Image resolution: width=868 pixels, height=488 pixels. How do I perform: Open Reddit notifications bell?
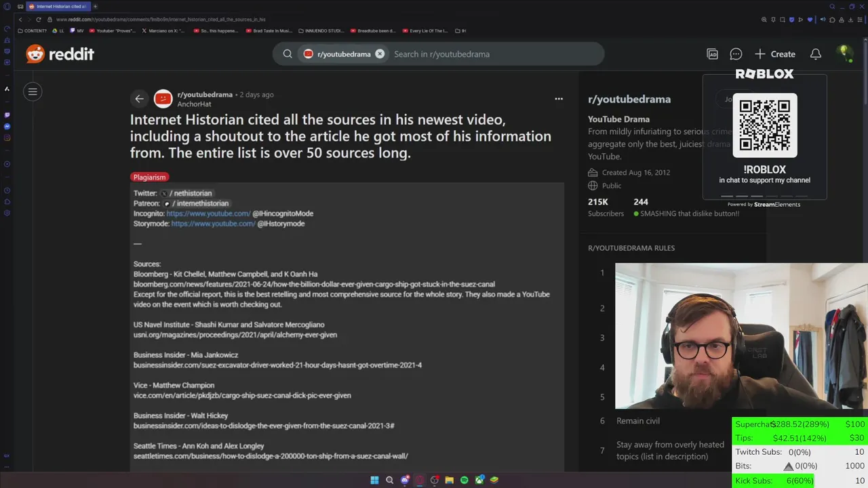click(816, 54)
